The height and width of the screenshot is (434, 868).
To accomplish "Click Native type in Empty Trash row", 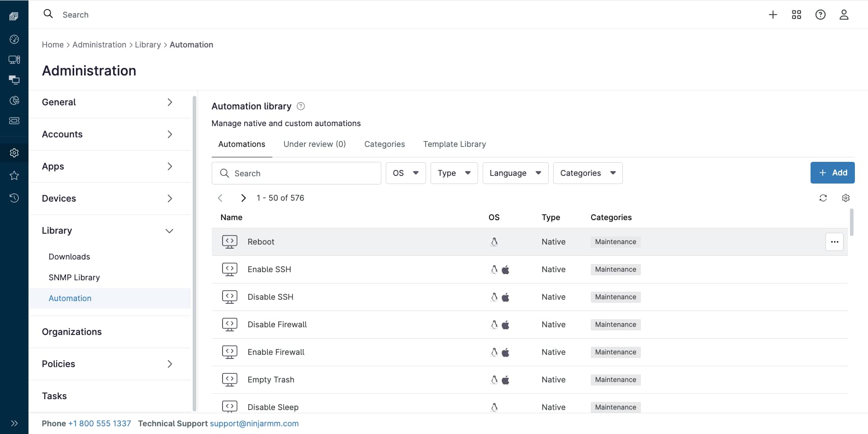I will [x=554, y=380].
